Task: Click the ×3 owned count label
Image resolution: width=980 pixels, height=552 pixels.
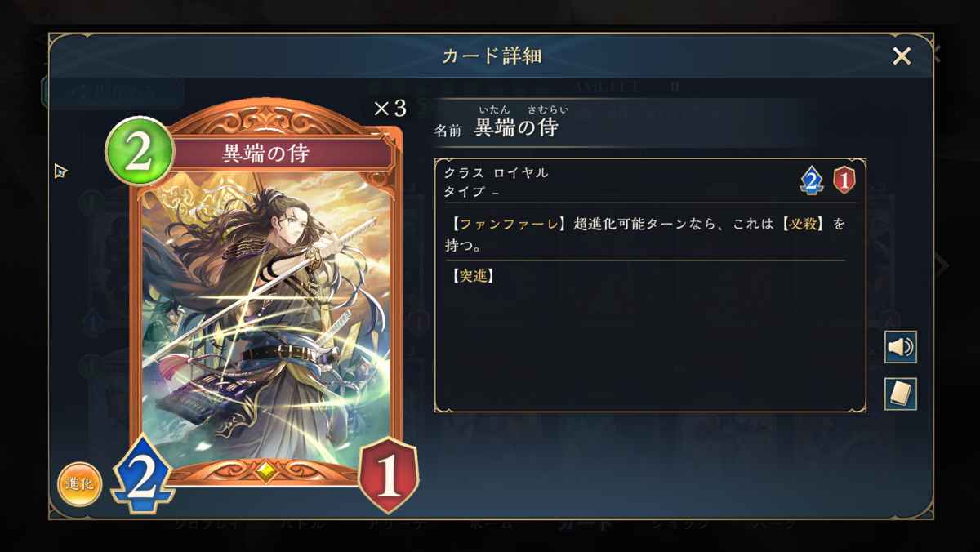Action: click(x=390, y=109)
